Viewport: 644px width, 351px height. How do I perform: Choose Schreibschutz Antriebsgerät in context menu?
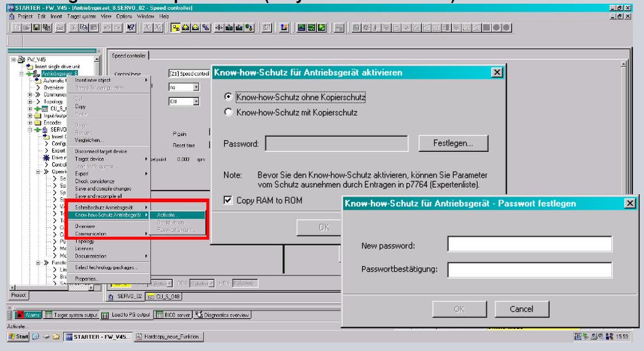tap(110, 207)
